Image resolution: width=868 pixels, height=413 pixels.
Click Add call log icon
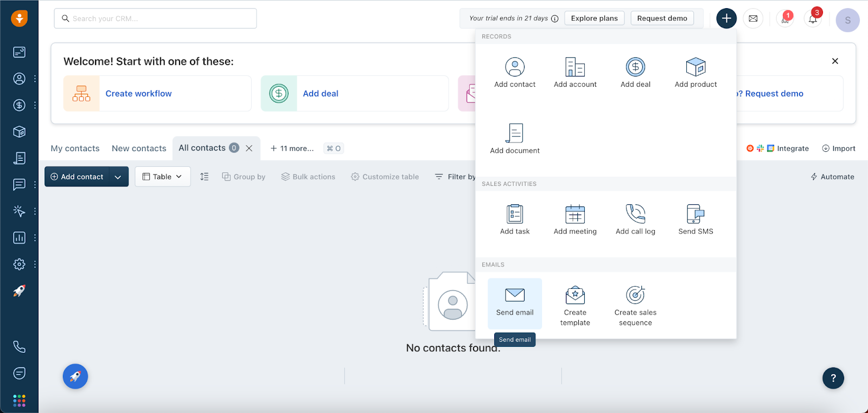point(635,214)
